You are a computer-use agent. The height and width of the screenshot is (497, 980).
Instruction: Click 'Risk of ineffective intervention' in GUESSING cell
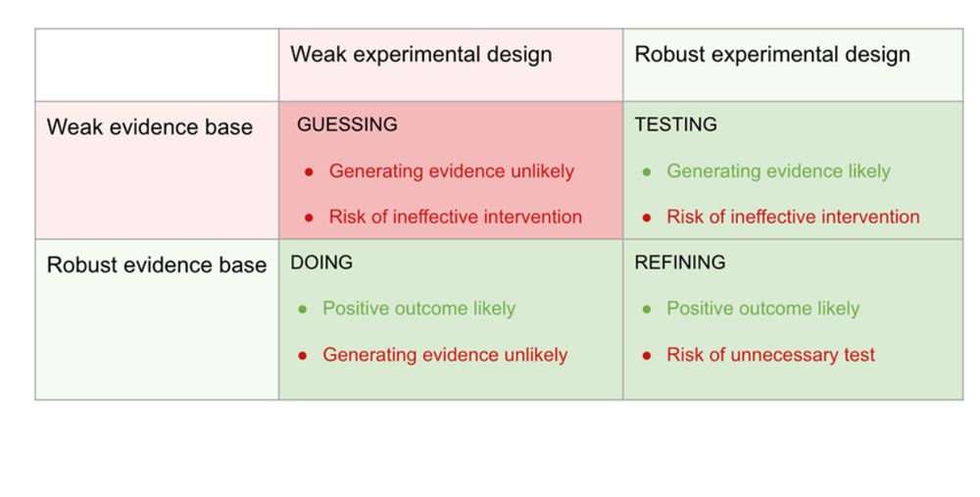click(x=455, y=217)
